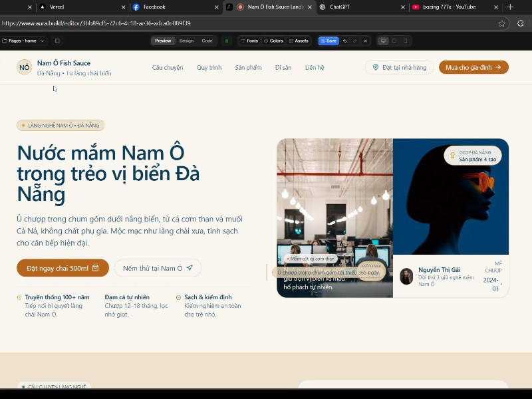Click the Đặt ngay chai 500ml button
Screen dimensions: 532x399
click(63, 268)
